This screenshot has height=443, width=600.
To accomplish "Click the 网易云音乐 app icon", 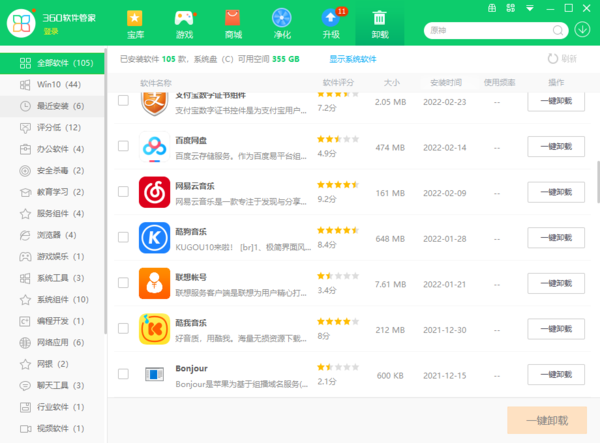I will click(155, 190).
